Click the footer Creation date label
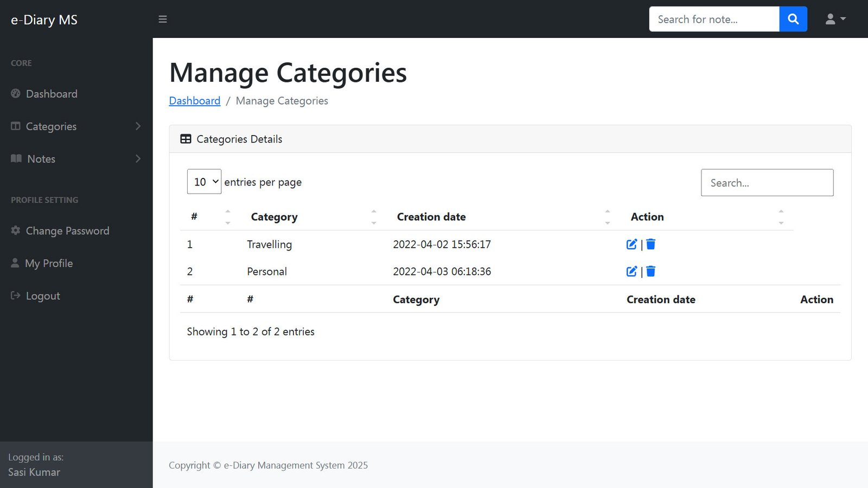868x488 pixels. coord(661,299)
